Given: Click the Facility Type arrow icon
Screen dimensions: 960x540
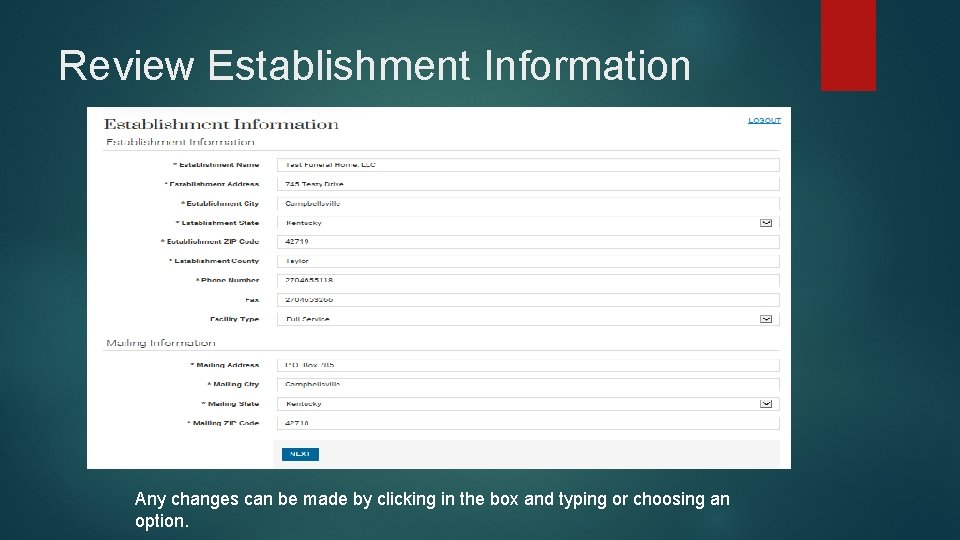Looking at the screenshot, I should (766, 319).
